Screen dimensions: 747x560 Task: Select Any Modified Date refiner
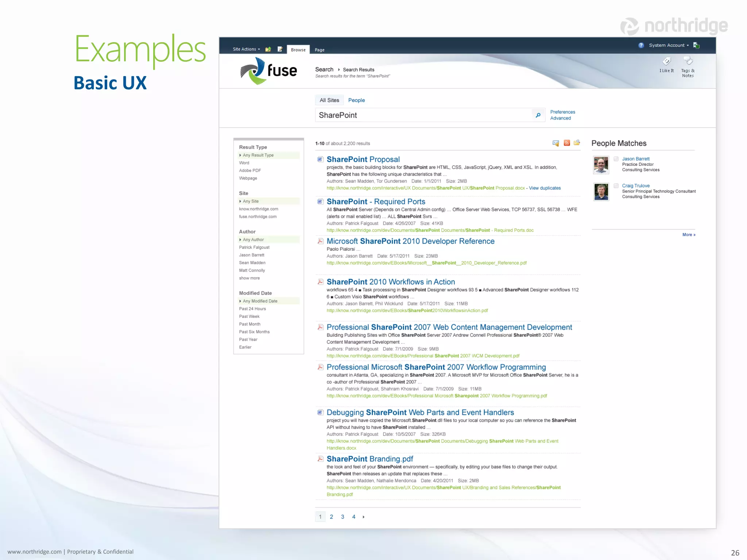[x=269, y=301]
